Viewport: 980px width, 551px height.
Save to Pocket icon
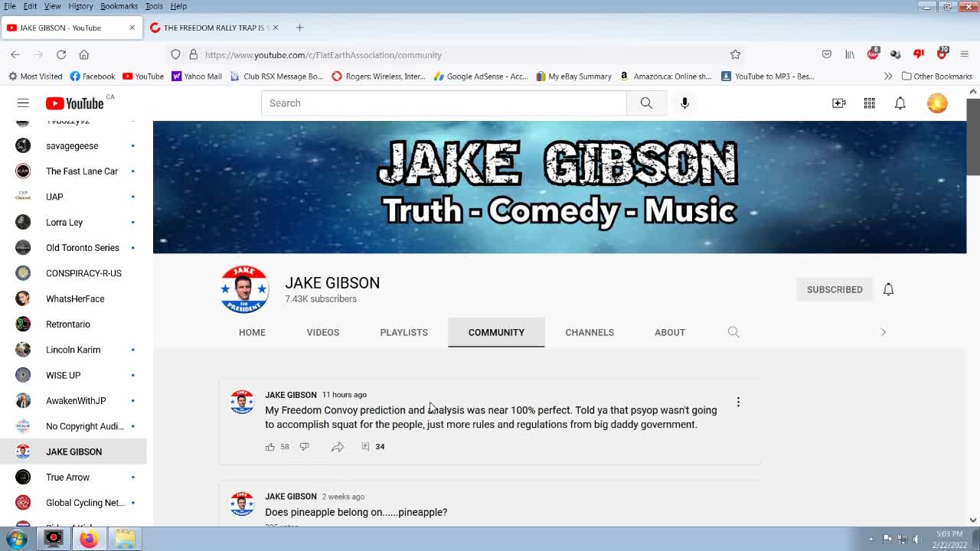pos(827,54)
